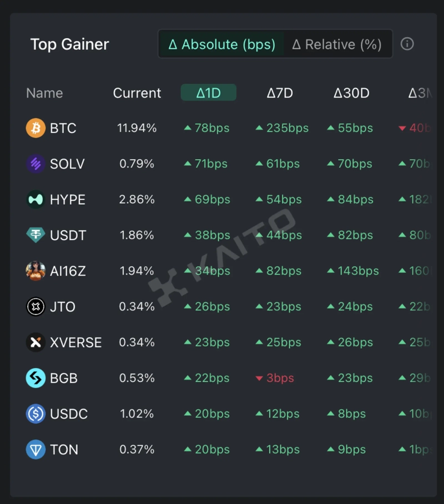The image size is (444, 504).
Task: Click the USDT Tether icon
Action: pyautogui.click(x=36, y=235)
